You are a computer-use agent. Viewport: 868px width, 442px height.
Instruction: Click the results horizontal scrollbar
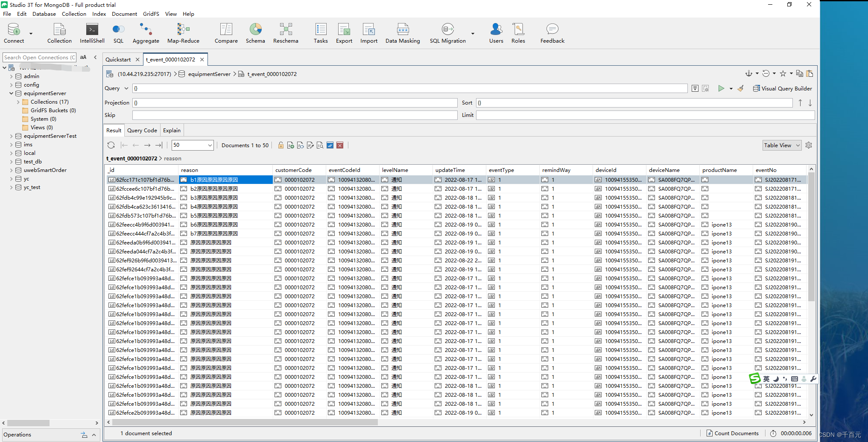pos(245,422)
